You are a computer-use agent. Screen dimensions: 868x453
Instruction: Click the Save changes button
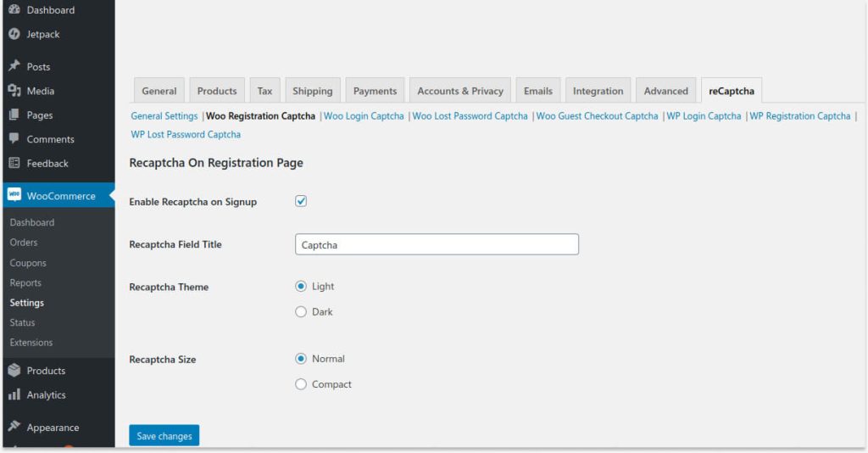pyautogui.click(x=164, y=436)
